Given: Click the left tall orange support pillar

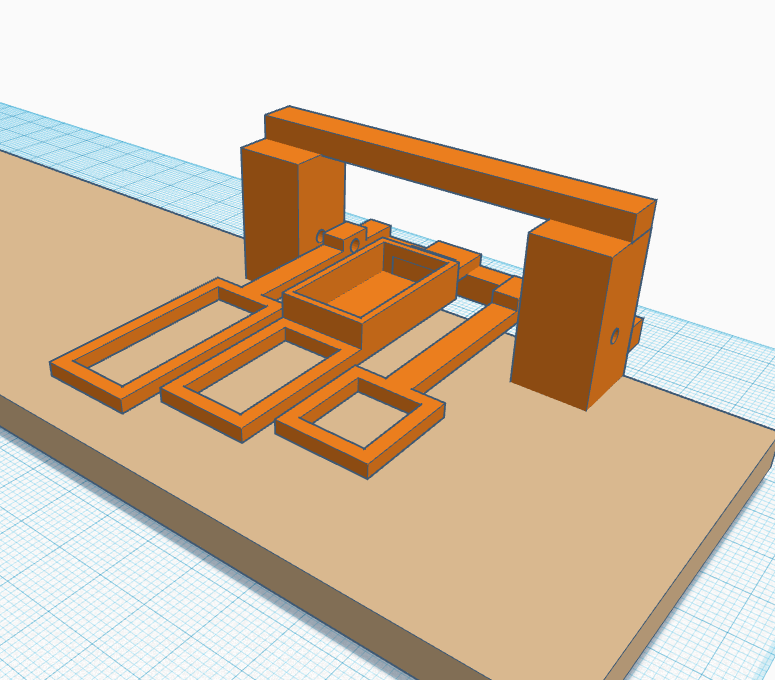Looking at the screenshot, I should coord(270,210).
